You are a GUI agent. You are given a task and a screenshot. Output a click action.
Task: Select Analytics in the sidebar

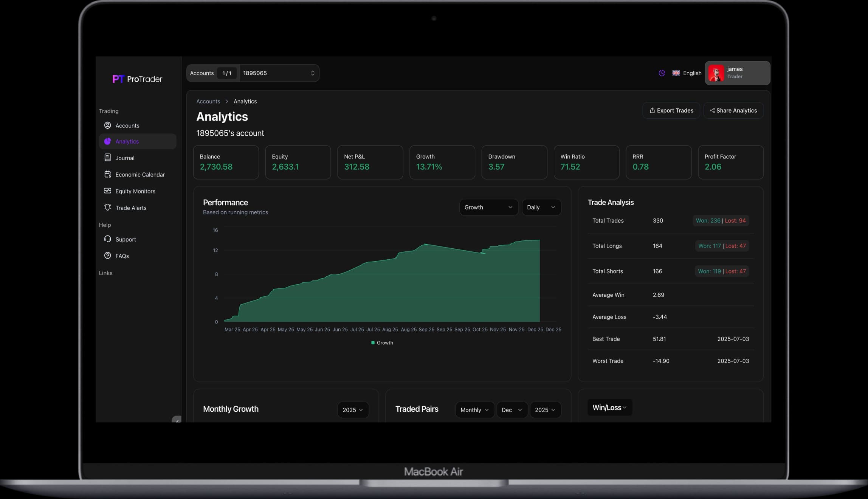pyautogui.click(x=127, y=141)
